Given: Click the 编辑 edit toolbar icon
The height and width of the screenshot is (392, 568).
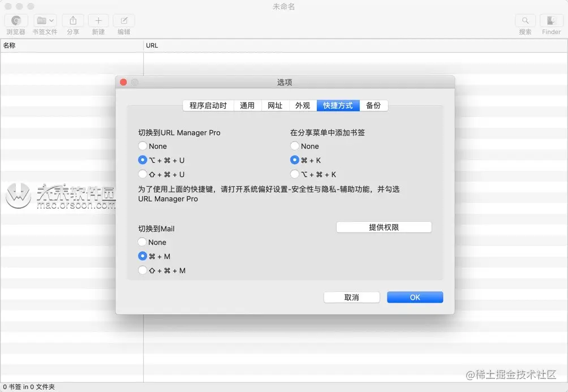Looking at the screenshot, I should 124,21.
